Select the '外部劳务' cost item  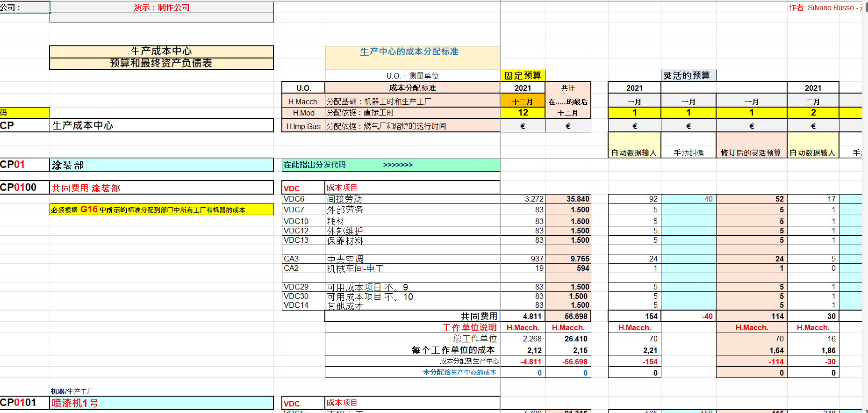(x=412, y=210)
